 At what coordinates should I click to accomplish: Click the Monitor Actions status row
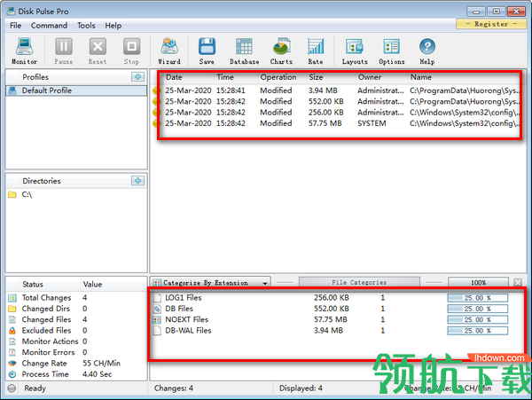coord(76,341)
